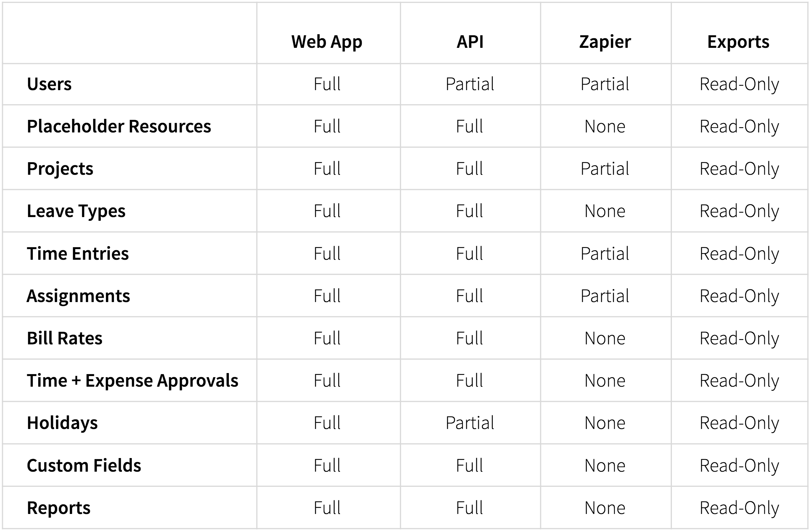Screen dimensions: 811x532
Task: Click the Holidays row label
Action: click(62, 423)
